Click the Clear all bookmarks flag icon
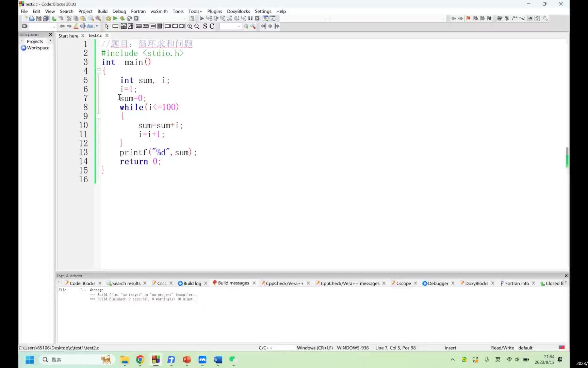 (x=489, y=18)
